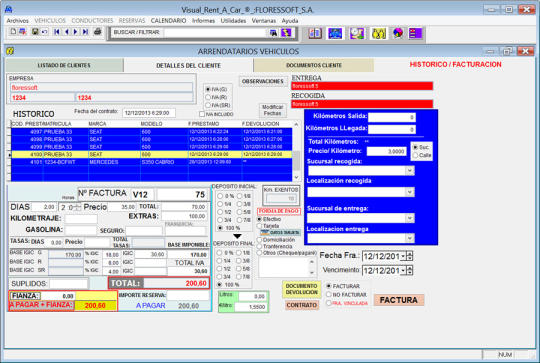Open the CALENDARIO menu
Image resolution: width=540 pixels, height=363 pixels.
tap(168, 21)
